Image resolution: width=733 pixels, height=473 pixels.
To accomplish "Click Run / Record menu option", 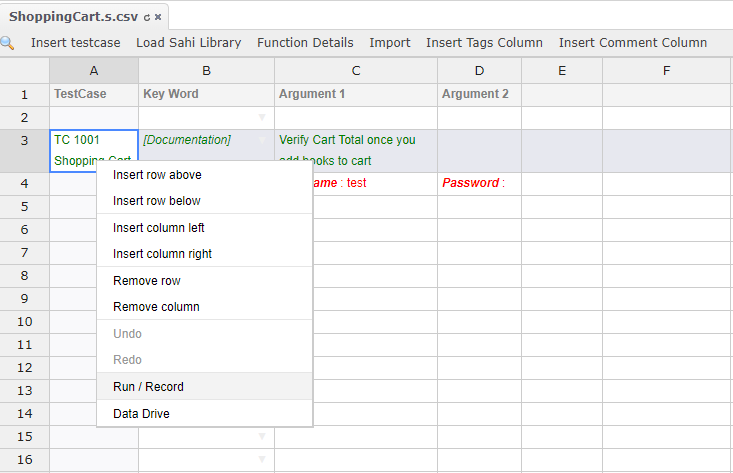I will coord(148,387).
